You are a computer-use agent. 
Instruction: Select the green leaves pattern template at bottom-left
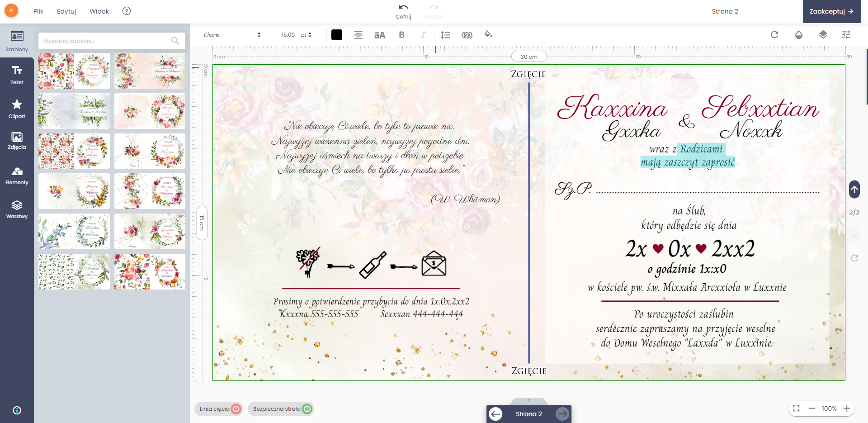74,271
